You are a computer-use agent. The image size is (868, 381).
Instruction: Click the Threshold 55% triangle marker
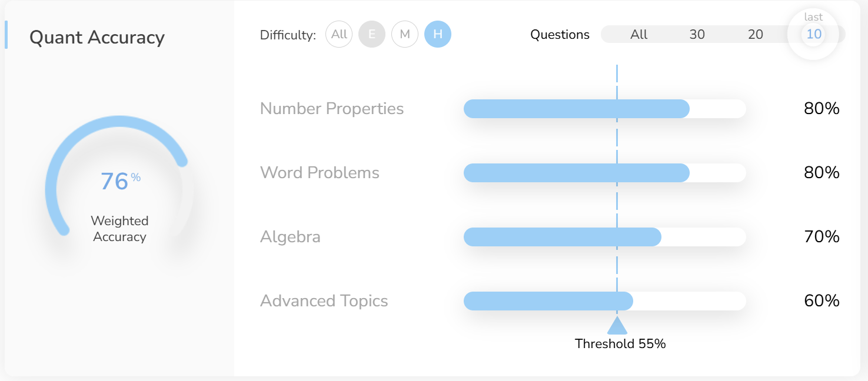(x=617, y=326)
